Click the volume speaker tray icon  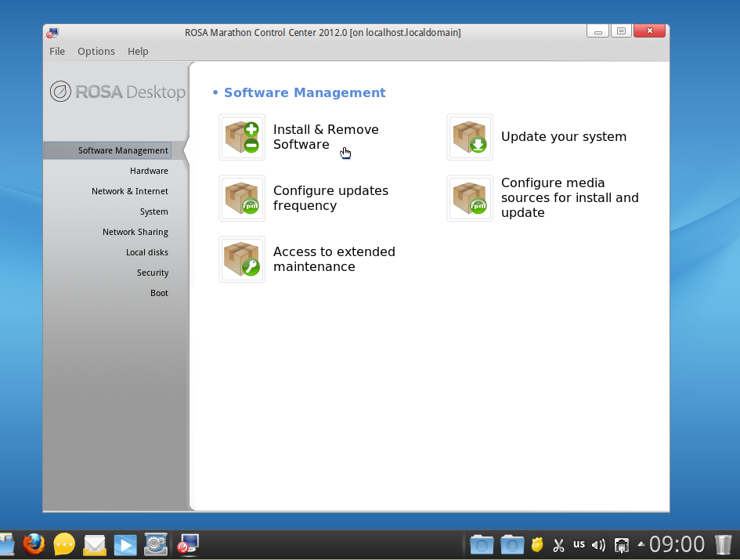599,544
